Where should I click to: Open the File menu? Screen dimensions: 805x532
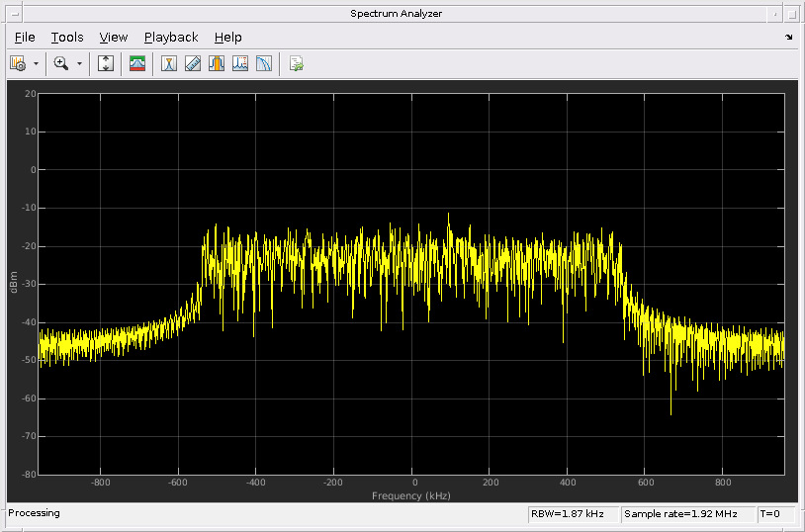coord(25,37)
